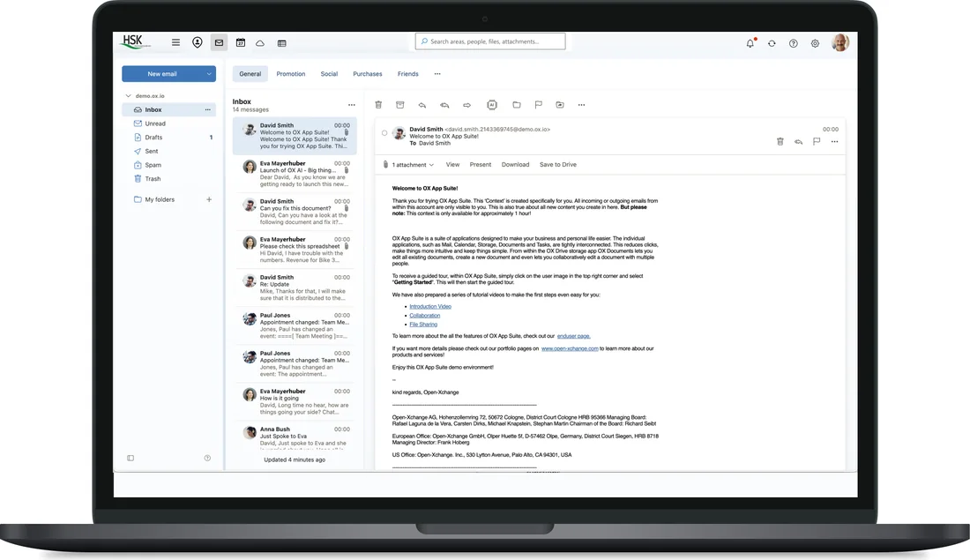The width and height of the screenshot is (970, 560).
Task: Switch to the Social tab
Action: tap(329, 73)
